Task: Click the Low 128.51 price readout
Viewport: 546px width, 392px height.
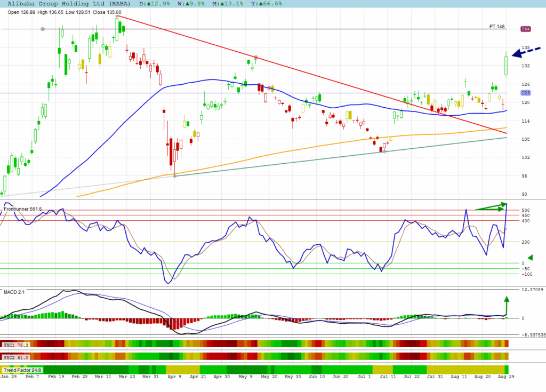Action: (x=78, y=12)
